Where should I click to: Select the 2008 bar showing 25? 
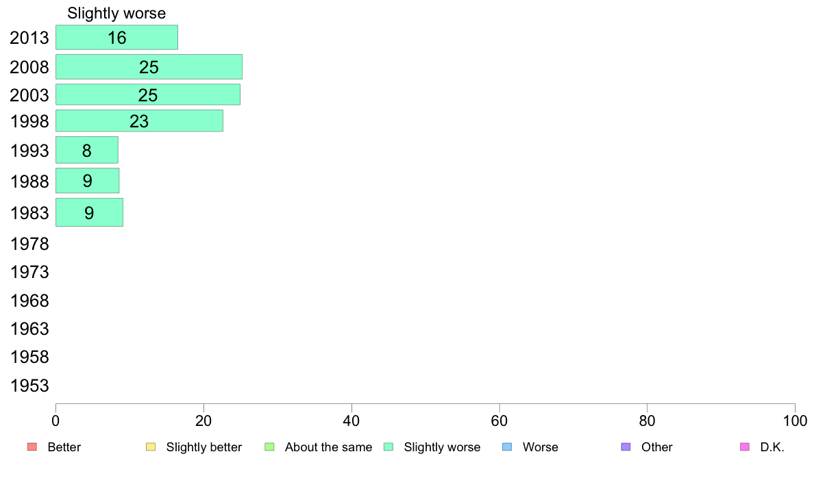coord(149,67)
